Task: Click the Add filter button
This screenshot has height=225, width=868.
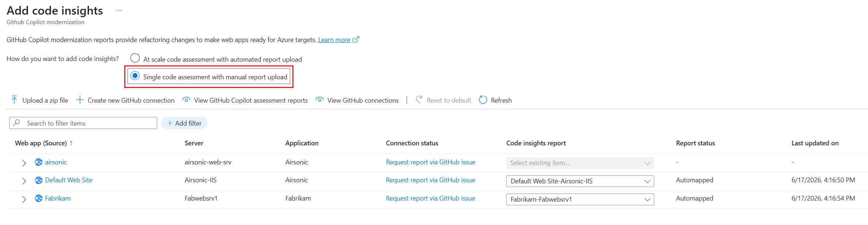Action: 184,123
